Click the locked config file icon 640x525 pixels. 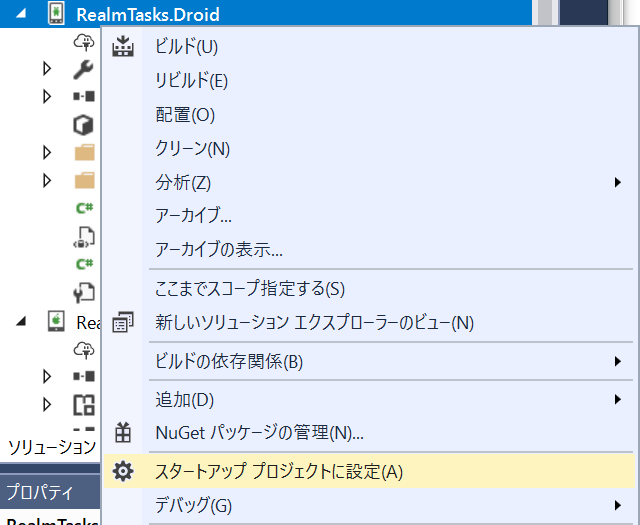pos(84,237)
